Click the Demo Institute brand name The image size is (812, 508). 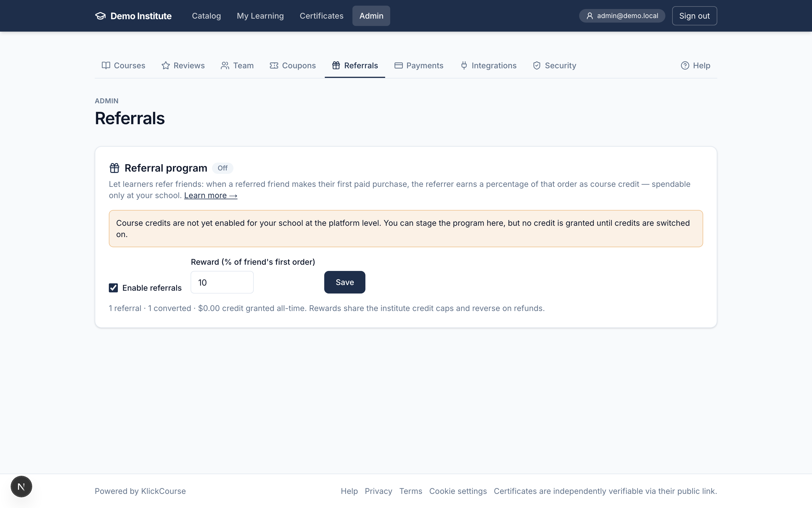[x=141, y=16]
